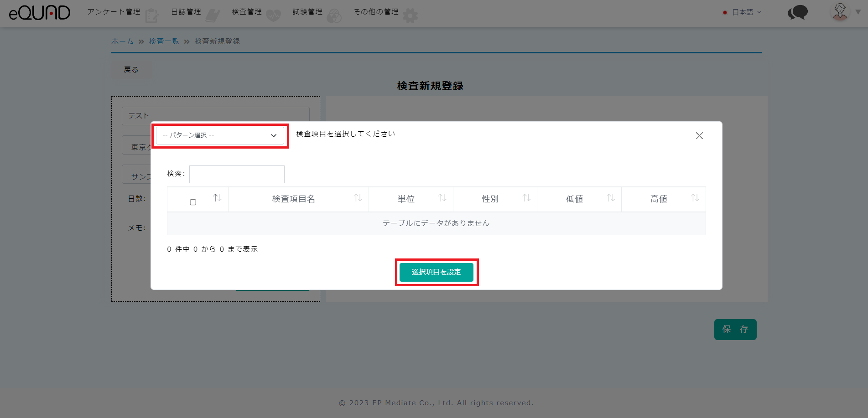Open the 検査管理 menu
This screenshot has width=868, height=418.
247,12
